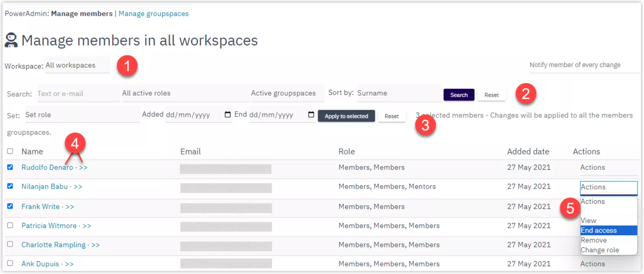The image size is (644, 274).
Task: Click the Role column header
Action: pyautogui.click(x=347, y=152)
